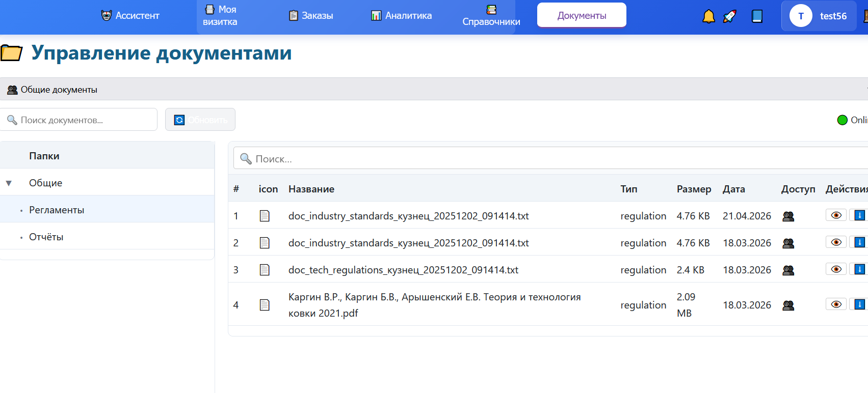Screen dimensions: 868x393
Task: Click the yellow folder icon by title
Action: pos(11,53)
